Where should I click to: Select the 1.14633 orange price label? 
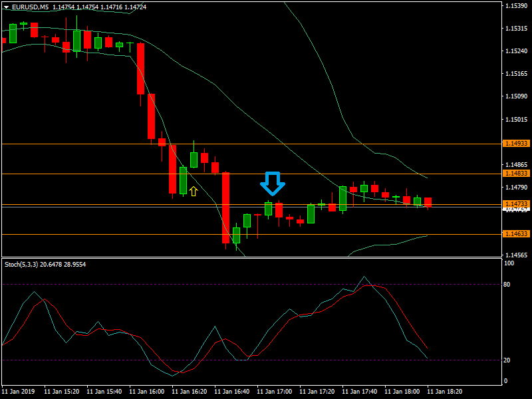pos(515,234)
